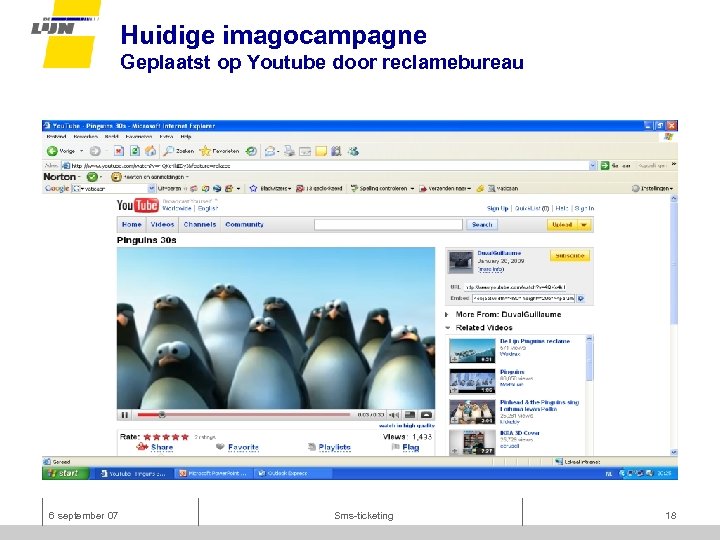
Task: Click the Verzenden naar toolbar button
Action: [x=445, y=188]
